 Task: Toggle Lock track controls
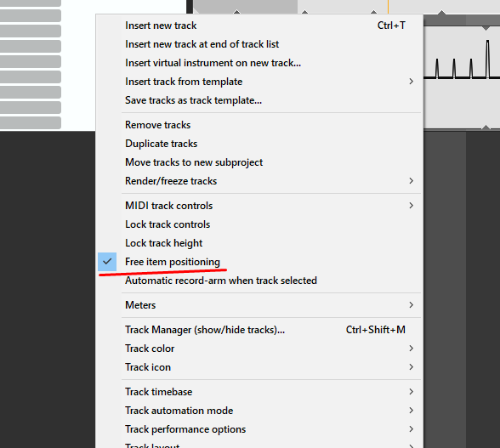tap(259, 224)
